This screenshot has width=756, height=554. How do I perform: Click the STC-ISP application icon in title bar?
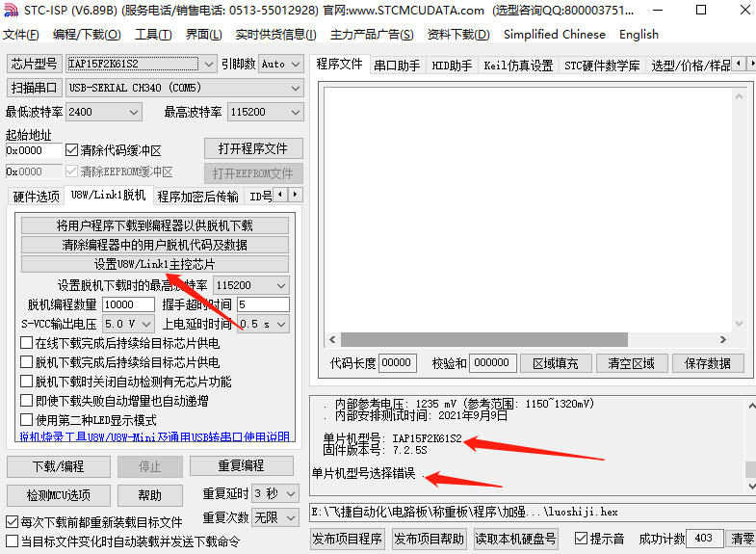pyautogui.click(x=11, y=10)
